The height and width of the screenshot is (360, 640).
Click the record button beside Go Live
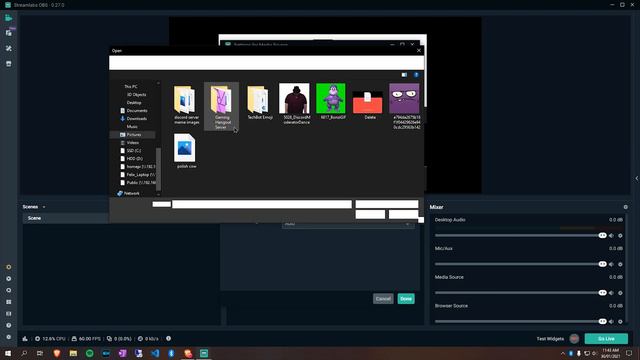tap(574, 339)
